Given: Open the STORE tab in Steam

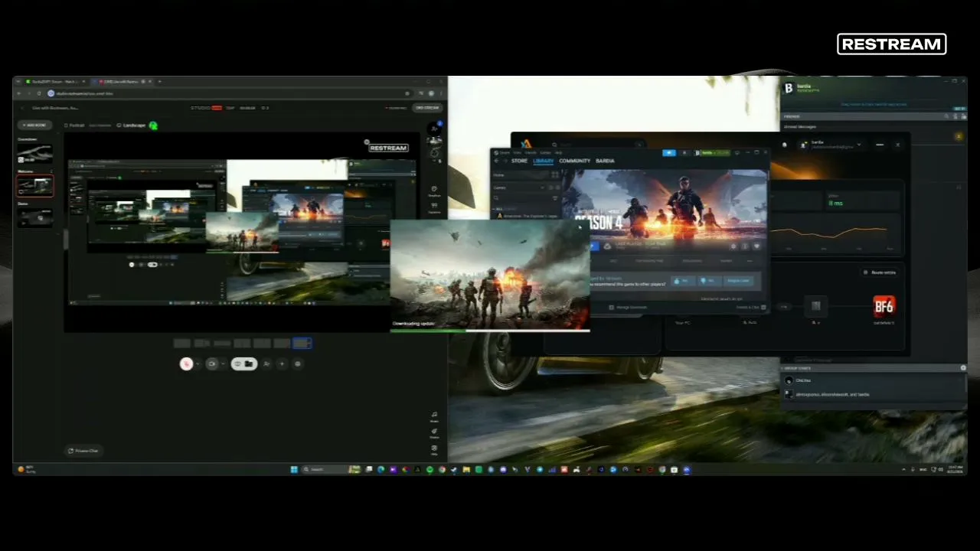Looking at the screenshot, I should (x=519, y=161).
